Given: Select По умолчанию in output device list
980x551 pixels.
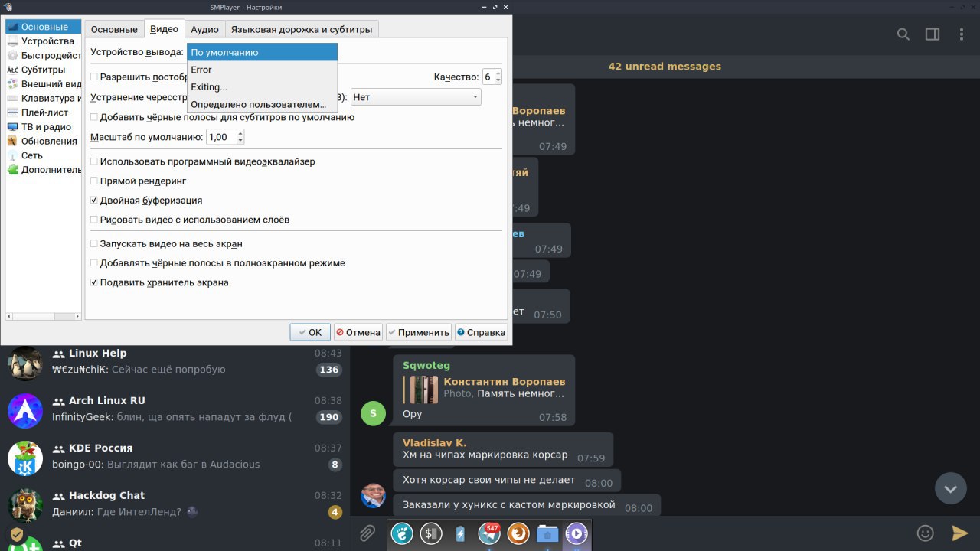Looking at the screenshot, I should [x=262, y=52].
